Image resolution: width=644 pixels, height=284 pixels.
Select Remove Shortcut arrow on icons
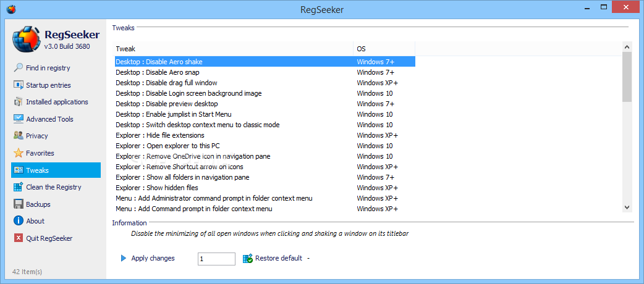[265, 167]
